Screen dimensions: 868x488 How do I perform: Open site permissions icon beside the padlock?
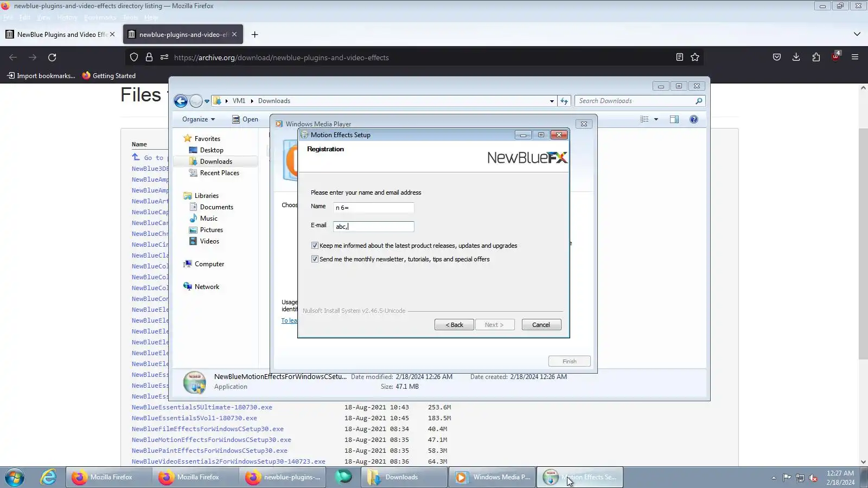coord(164,57)
